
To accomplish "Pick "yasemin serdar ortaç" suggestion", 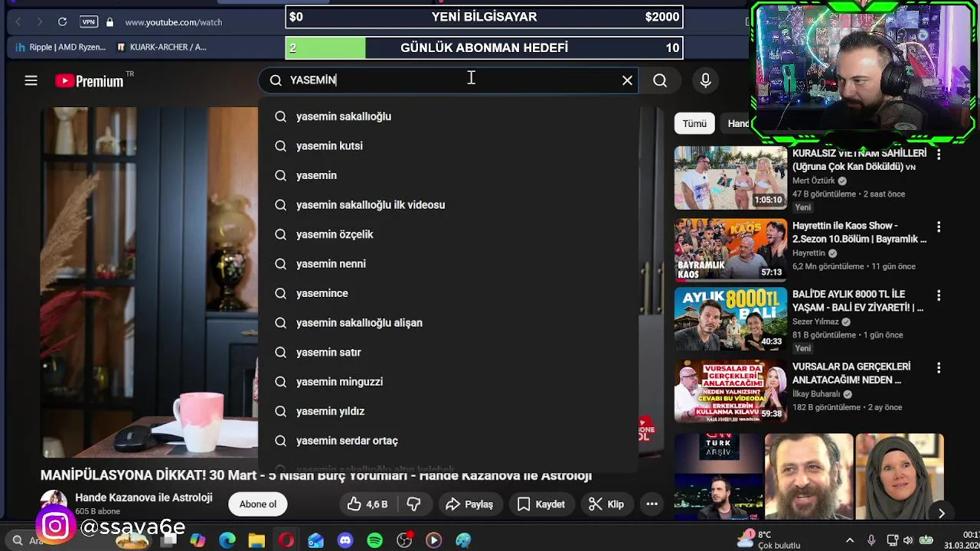I will coord(449,440).
